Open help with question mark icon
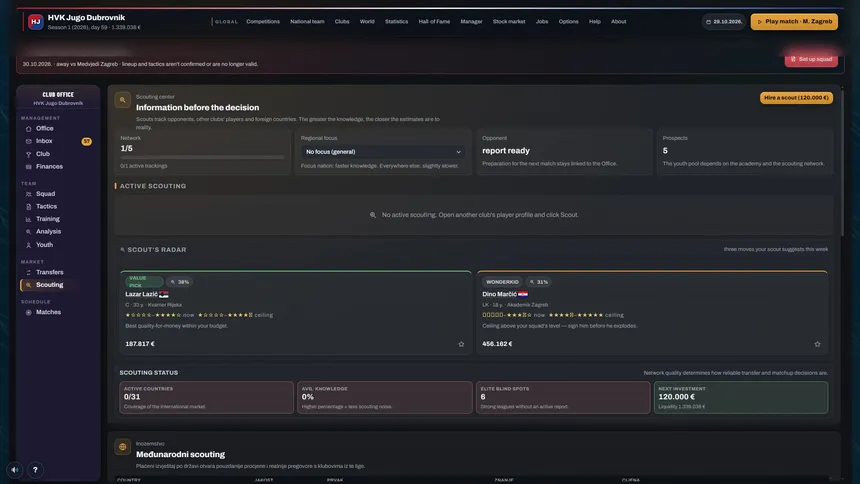 coord(35,470)
